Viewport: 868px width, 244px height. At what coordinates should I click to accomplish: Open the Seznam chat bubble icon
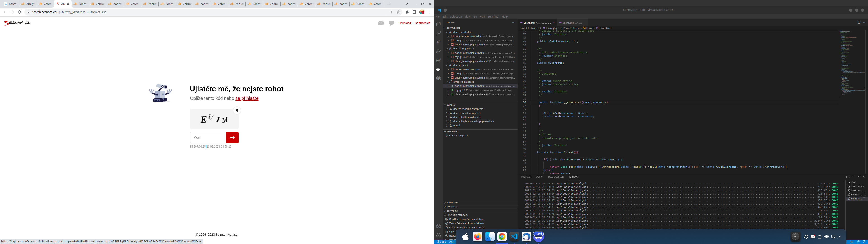pos(392,23)
